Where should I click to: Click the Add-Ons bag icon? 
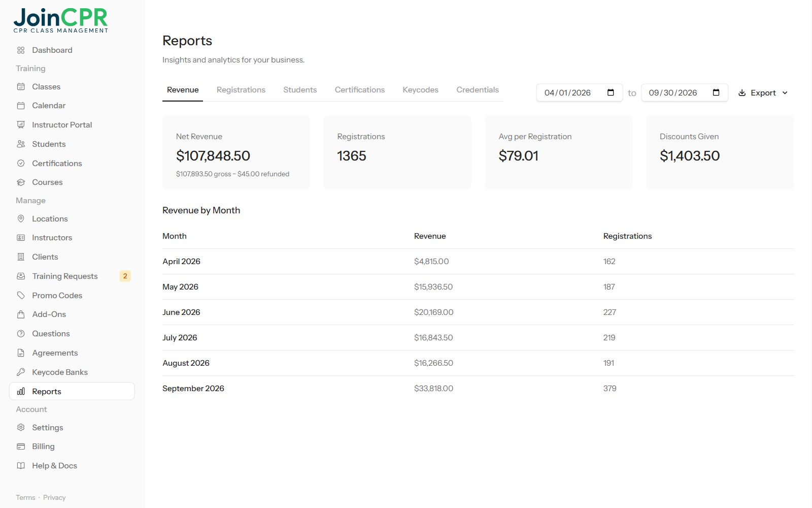[21, 314]
